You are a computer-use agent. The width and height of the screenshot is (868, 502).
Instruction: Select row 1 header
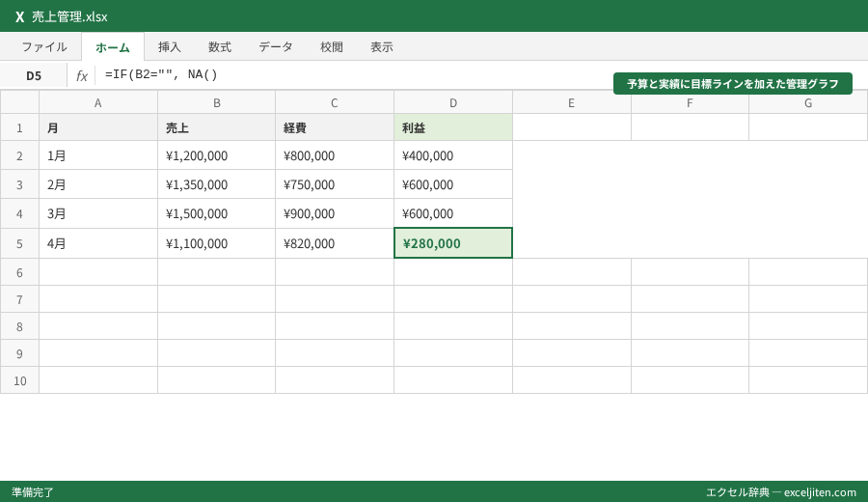click(19, 127)
